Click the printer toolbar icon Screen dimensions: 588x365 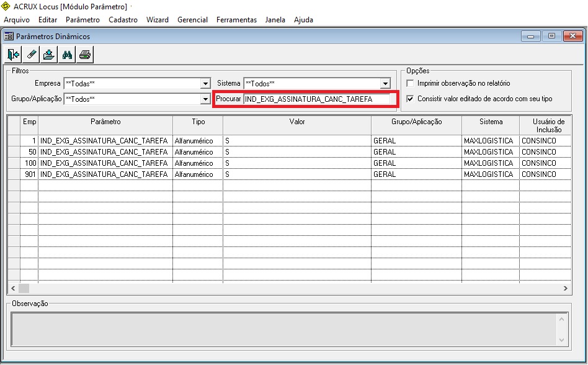[x=85, y=55]
